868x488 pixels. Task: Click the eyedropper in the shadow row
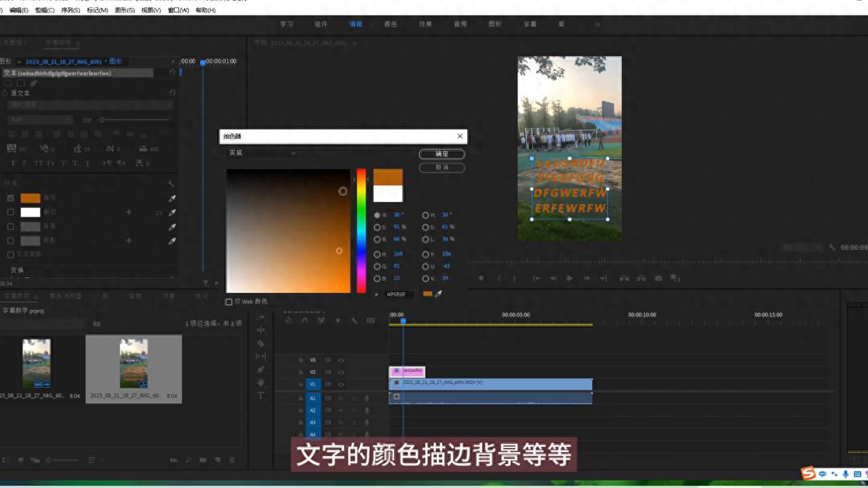click(172, 241)
